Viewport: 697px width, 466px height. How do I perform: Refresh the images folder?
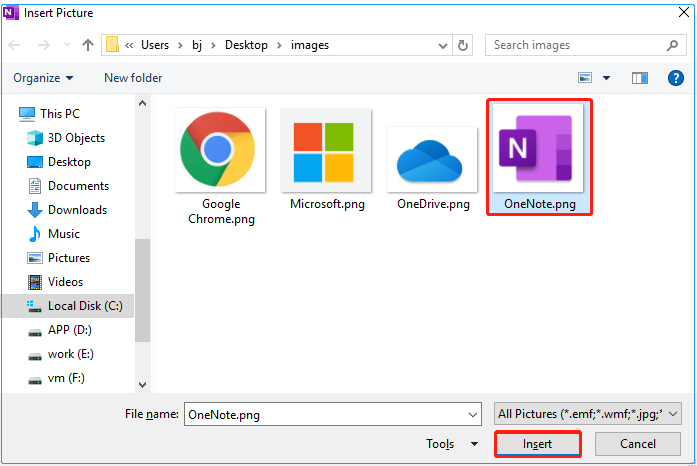(463, 45)
